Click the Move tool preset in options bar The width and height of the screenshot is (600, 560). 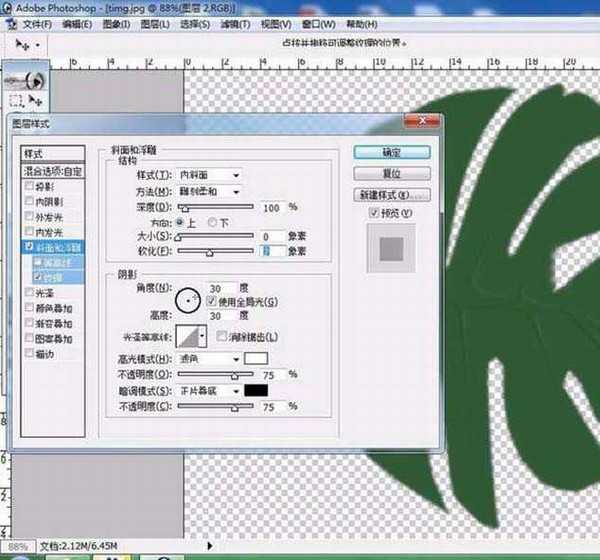click(x=27, y=45)
